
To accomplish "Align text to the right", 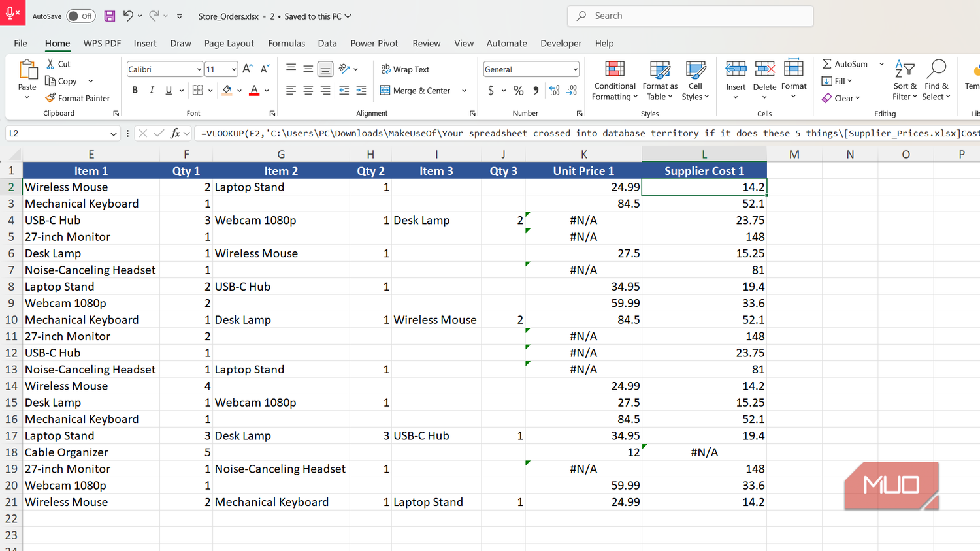I will (x=325, y=90).
